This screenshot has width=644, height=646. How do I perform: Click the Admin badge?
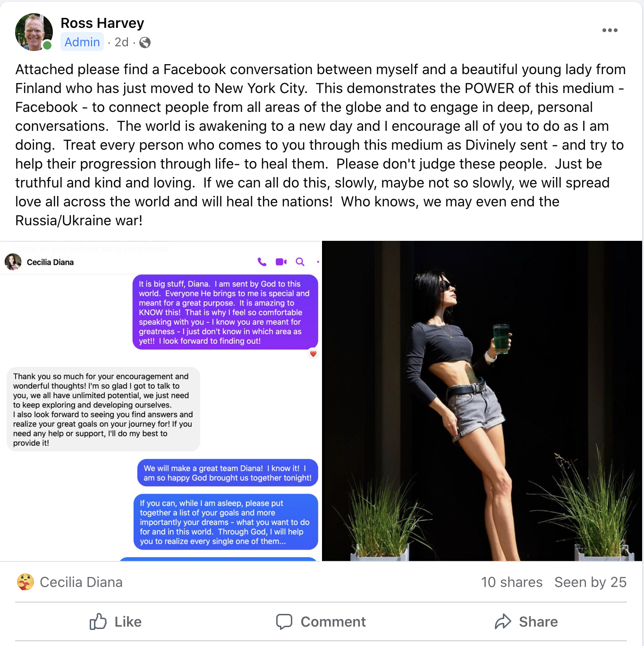tap(82, 42)
